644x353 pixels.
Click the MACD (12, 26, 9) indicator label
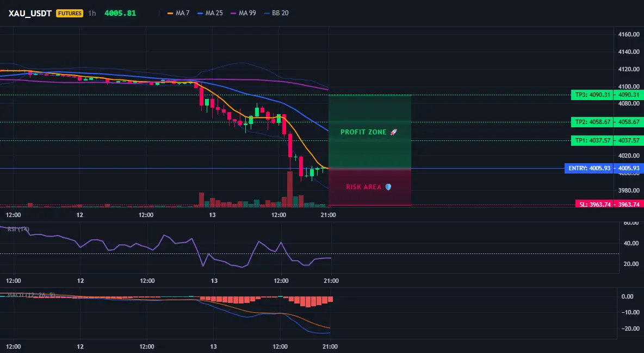(31, 295)
